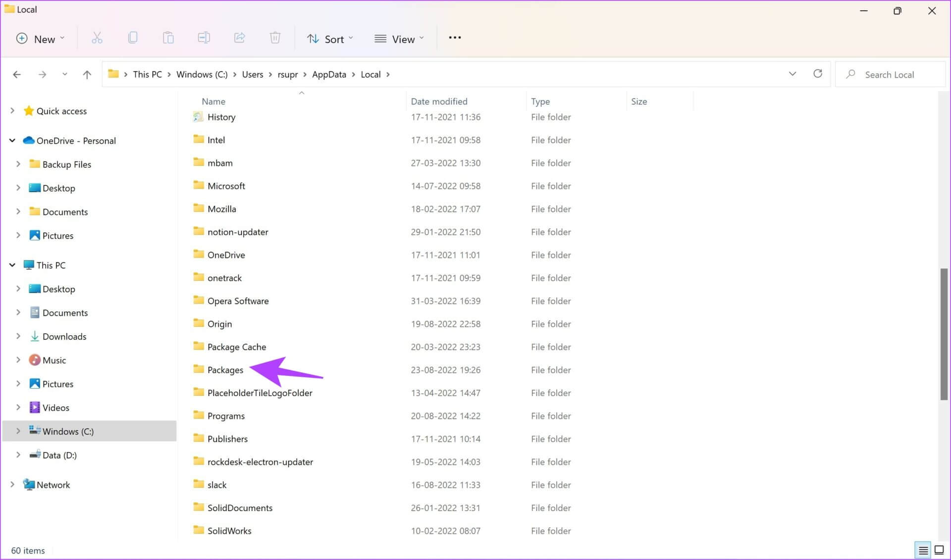Click the Size column header
The width and height of the screenshot is (951, 560).
[639, 101]
